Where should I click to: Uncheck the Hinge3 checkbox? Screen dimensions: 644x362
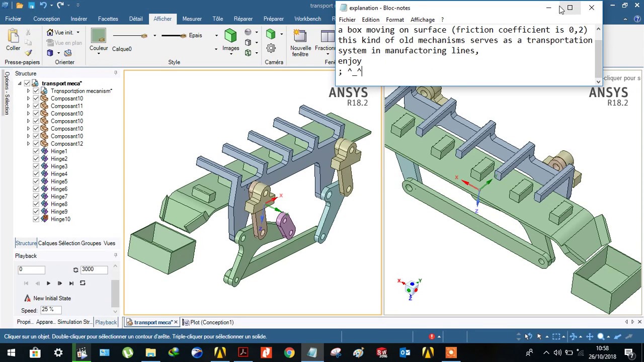36,166
